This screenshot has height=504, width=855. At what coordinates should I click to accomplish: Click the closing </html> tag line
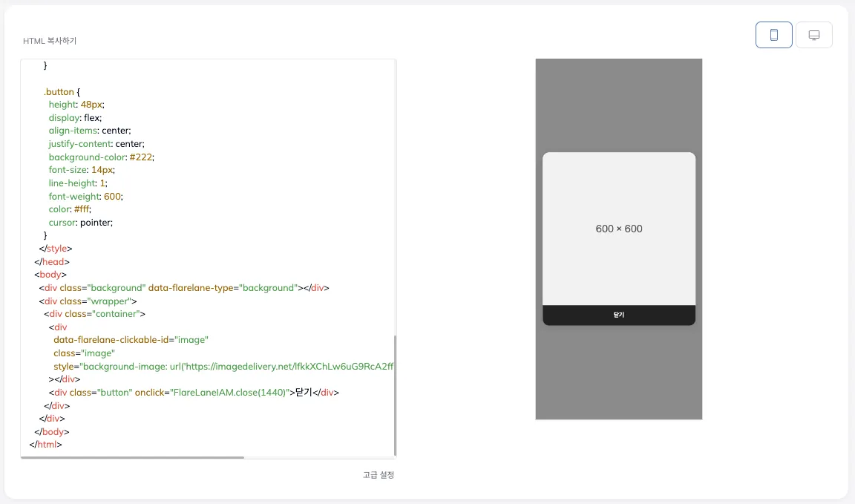tap(46, 445)
